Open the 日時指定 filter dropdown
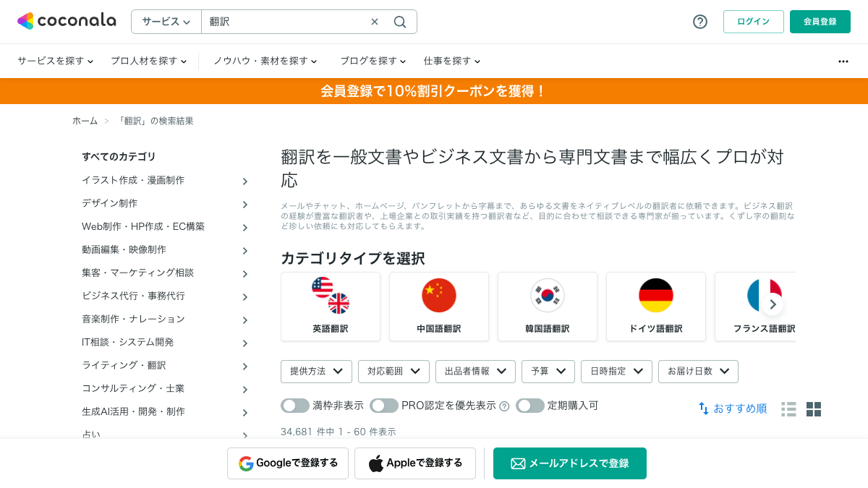Viewport: 868px width, 488px height. coord(616,371)
